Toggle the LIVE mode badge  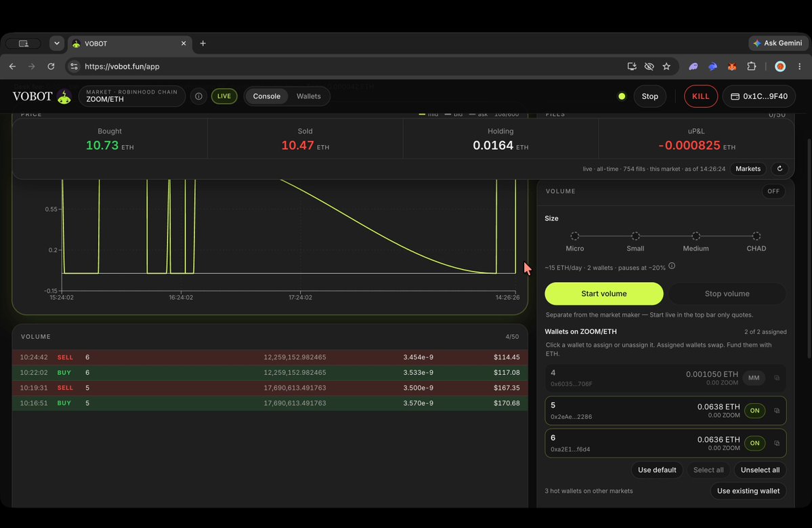click(224, 96)
